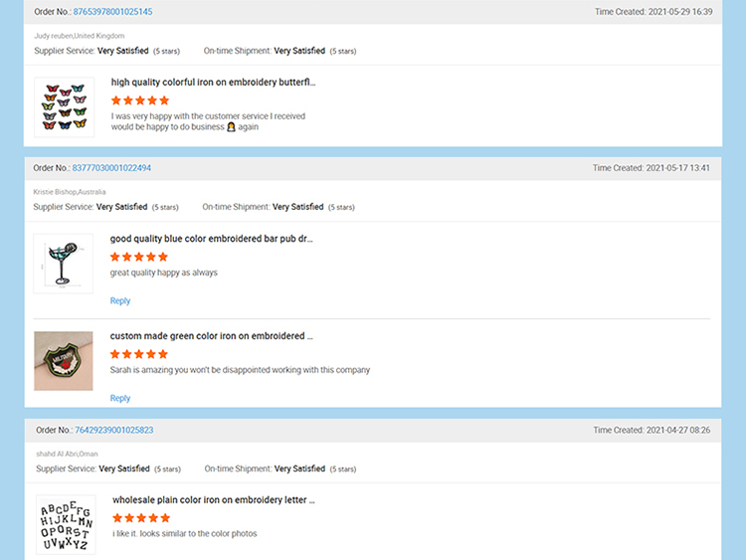Open 'high quality colorful iron on embroidery' title
Viewport: 746px width, 560px height.
coord(213,83)
